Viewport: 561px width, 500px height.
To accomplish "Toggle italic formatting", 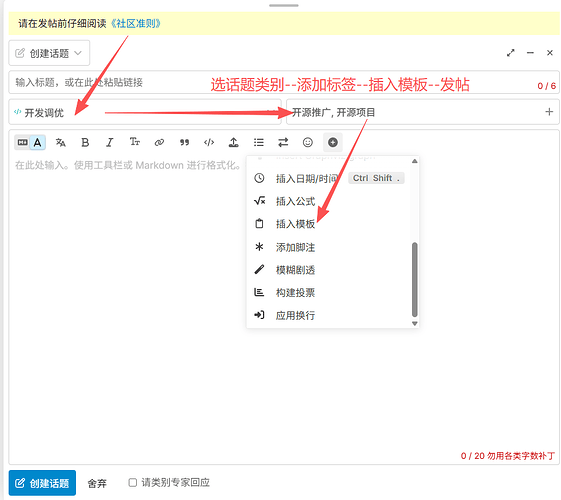I will tap(110, 143).
